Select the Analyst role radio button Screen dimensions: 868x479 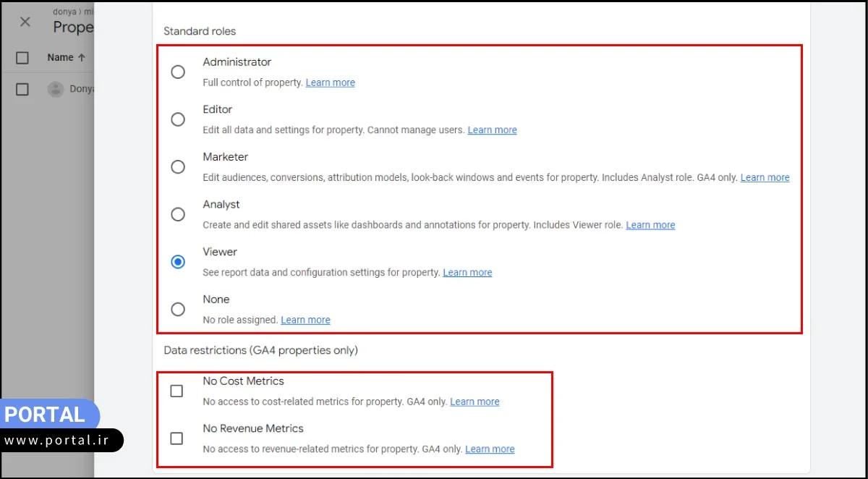click(x=178, y=214)
